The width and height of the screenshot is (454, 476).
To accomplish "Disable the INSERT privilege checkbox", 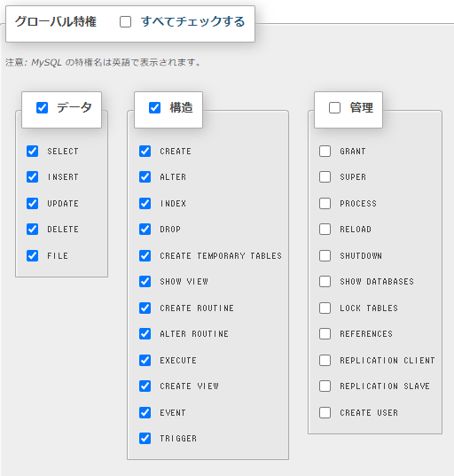I will pyautogui.click(x=32, y=176).
